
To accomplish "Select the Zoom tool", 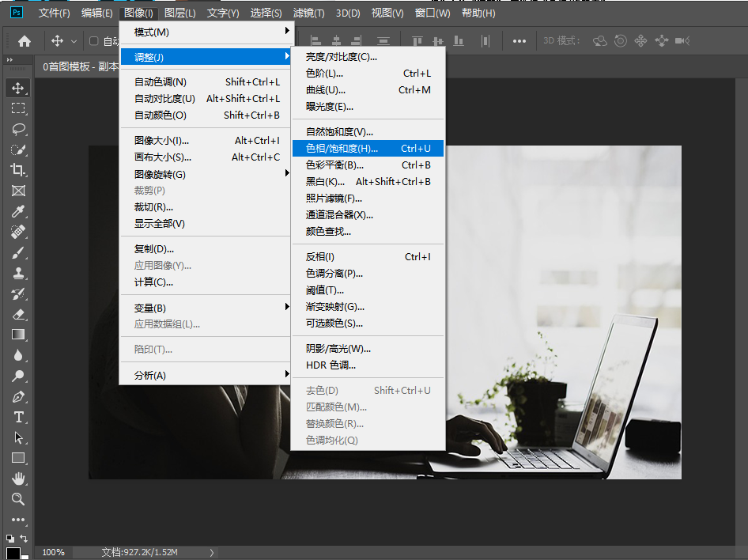I will point(17,499).
